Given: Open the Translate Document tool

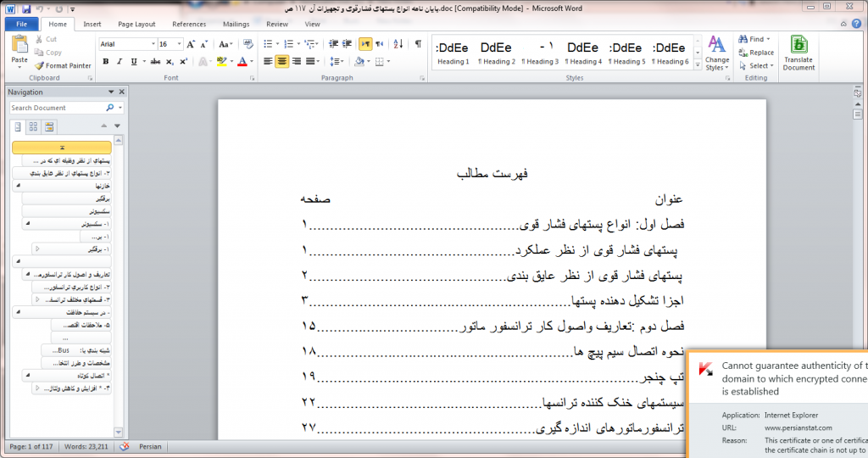Looking at the screenshot, I should [x=798, y=53].
